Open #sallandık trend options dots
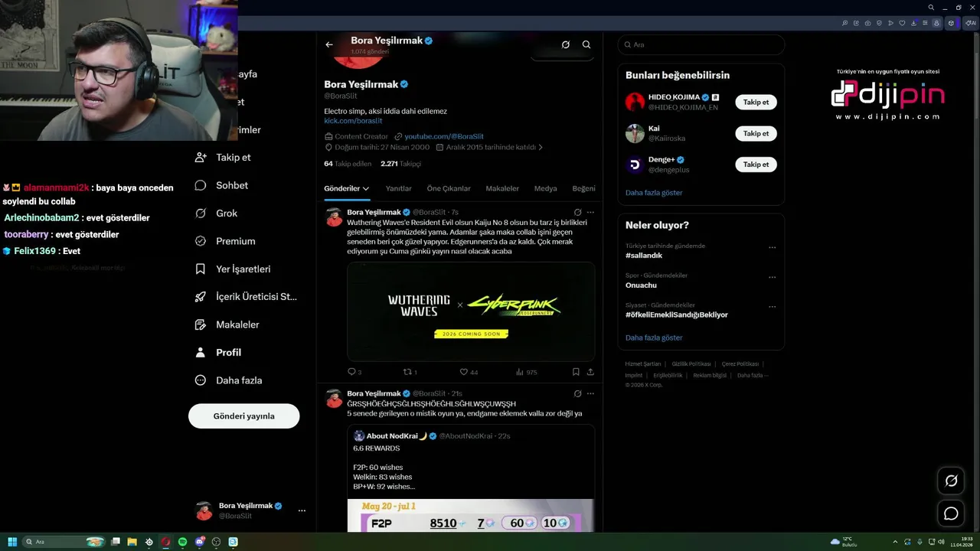This screenshot has width=980, height=551. 772,247
